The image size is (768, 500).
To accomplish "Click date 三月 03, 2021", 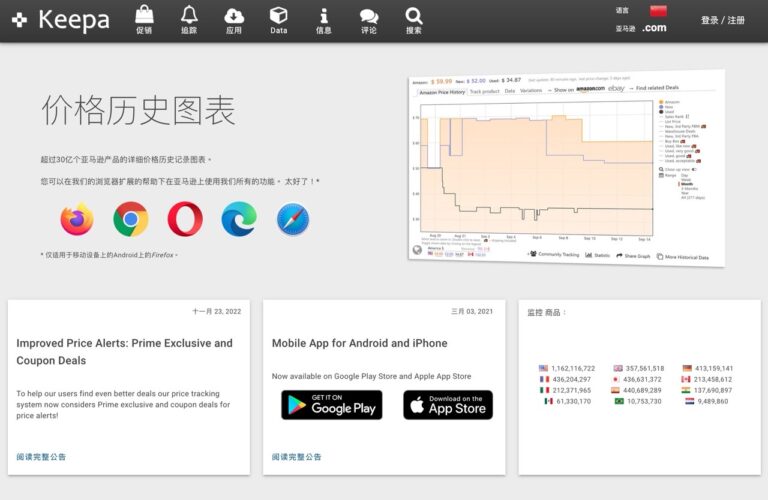I will (x=472, y=311).
